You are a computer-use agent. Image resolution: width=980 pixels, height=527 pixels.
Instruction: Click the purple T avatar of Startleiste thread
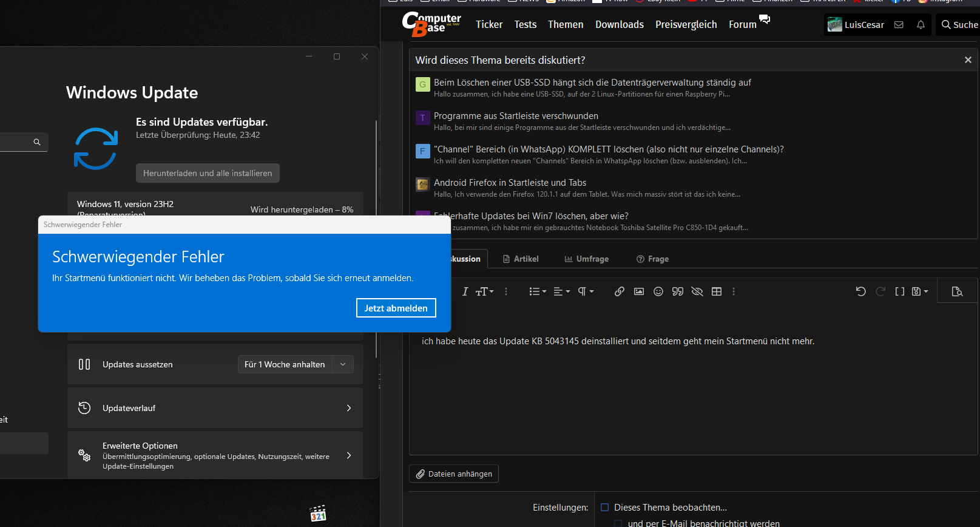coord(422,118)
